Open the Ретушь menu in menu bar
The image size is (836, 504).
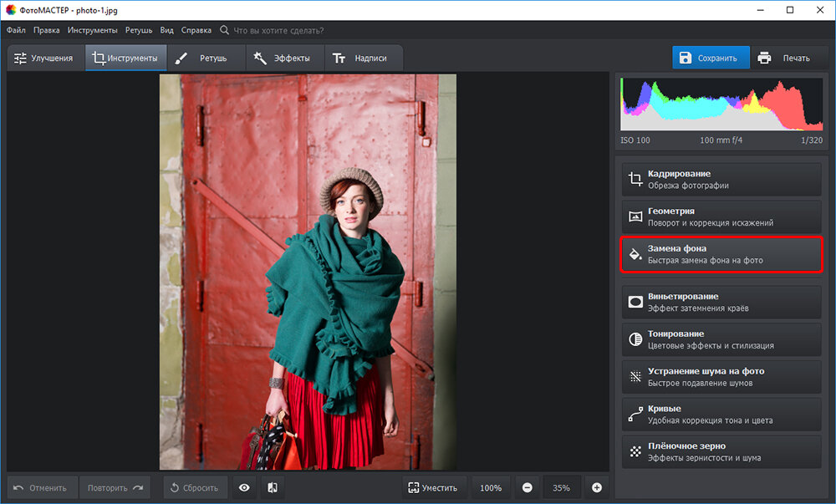139,30
